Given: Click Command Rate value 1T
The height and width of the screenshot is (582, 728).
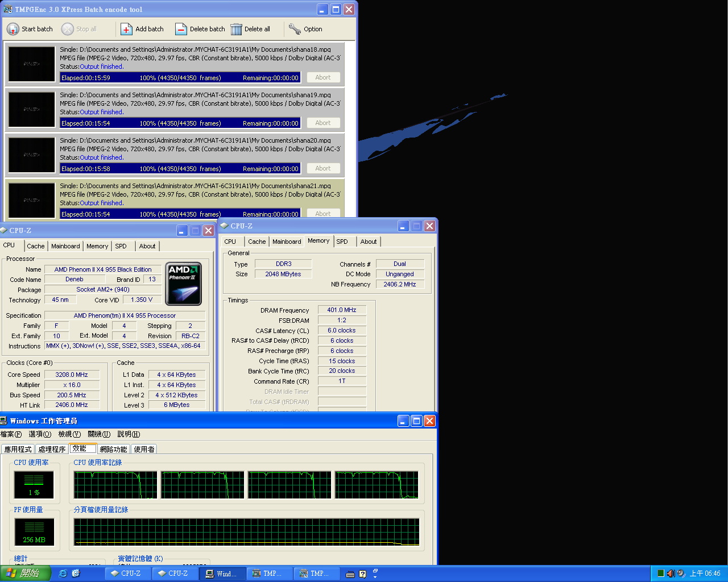Looking at the screenshot, I should click(x=342, y=381).
